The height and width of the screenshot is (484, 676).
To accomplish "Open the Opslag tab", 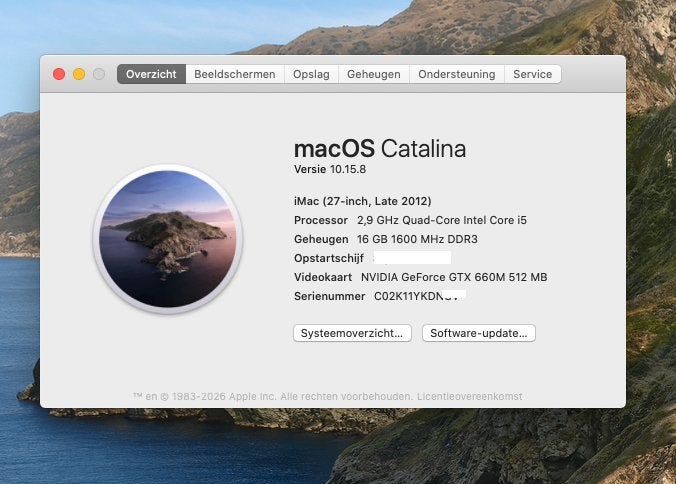I will click(x=311, y=74).
